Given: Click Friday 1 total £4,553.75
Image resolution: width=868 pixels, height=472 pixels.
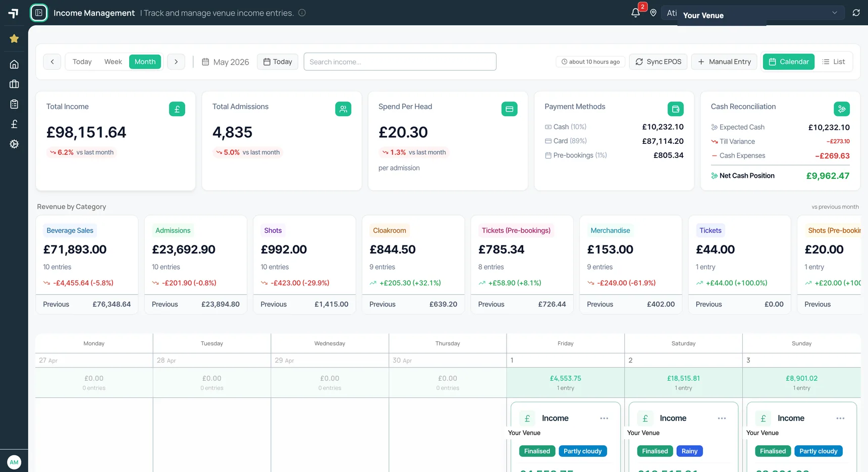Looking at the screenshot, I should coord(565,378).
